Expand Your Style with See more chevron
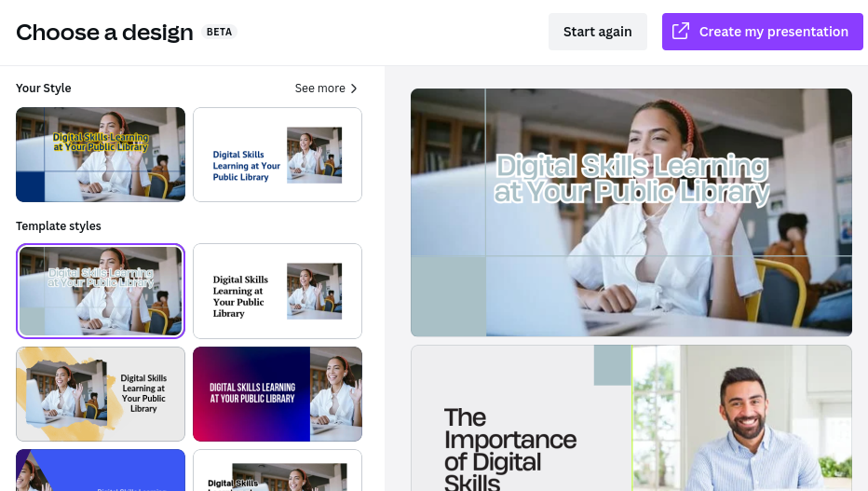The height and width of the screenshot is (491, 868). [x=354, y=89]
